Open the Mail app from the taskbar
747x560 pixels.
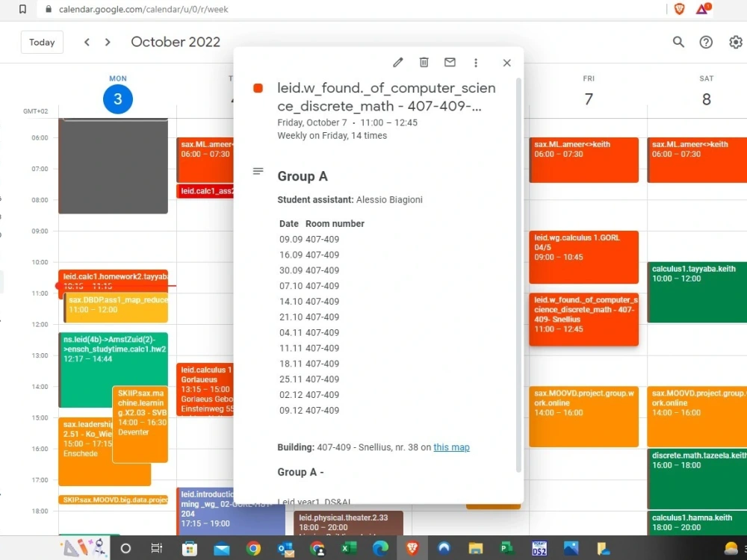222,549
